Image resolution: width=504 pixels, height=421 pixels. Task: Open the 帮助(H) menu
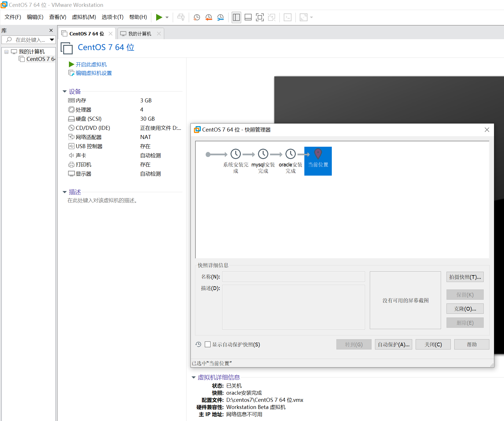point(138,17)
